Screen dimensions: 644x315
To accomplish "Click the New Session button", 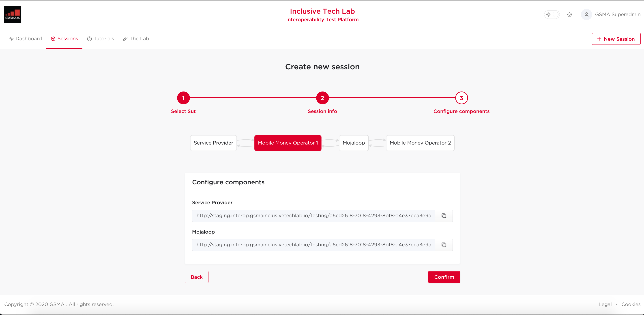I will (616, 39).
